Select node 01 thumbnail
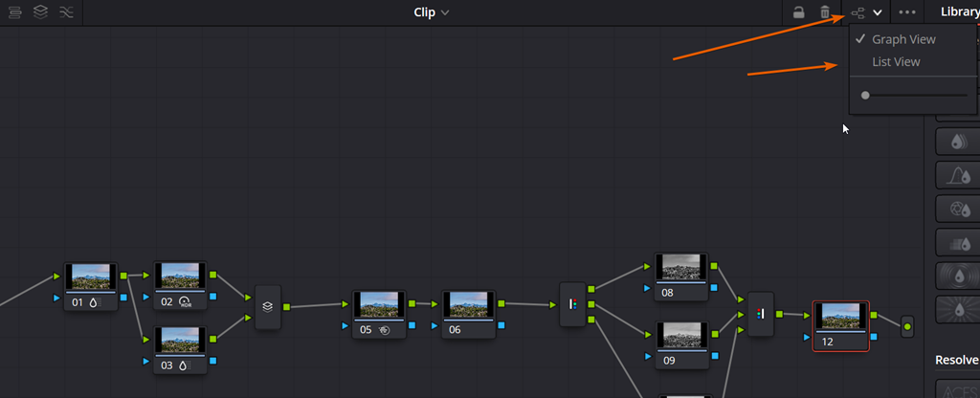980x398 pixels. [x=90, y=277]
